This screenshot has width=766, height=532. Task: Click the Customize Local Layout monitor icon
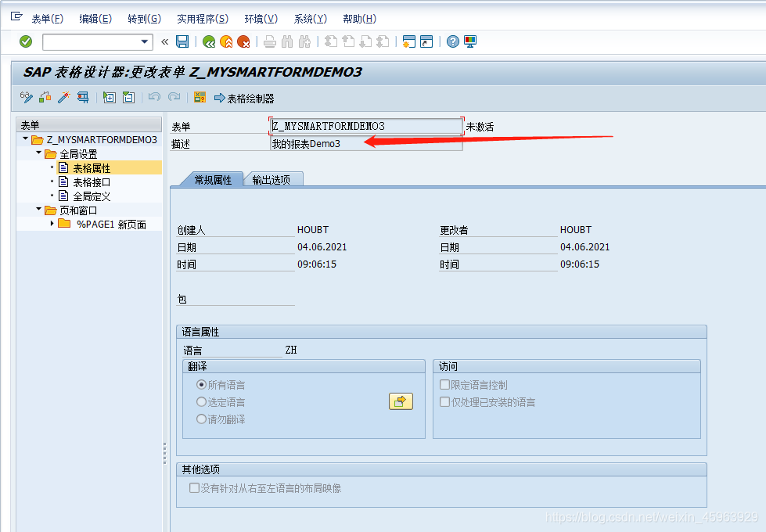pyautogui.click(x=470, y=42)
